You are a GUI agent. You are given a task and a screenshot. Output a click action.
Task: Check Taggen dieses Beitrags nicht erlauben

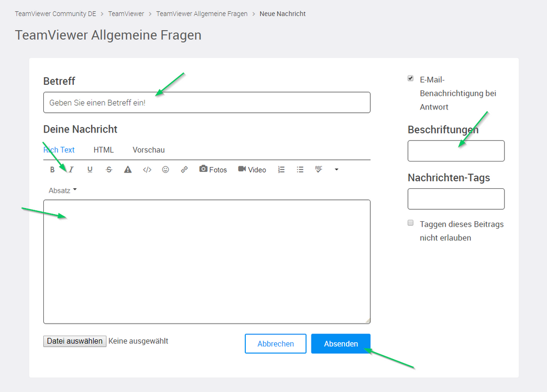pyautogui.click(x=411, y=223)
